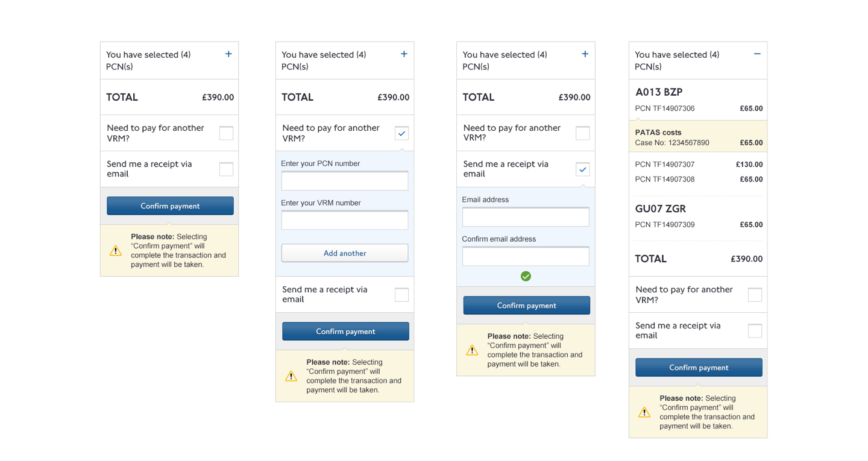
Task: Click the 'Email address' input field
Action: (526, 217)
